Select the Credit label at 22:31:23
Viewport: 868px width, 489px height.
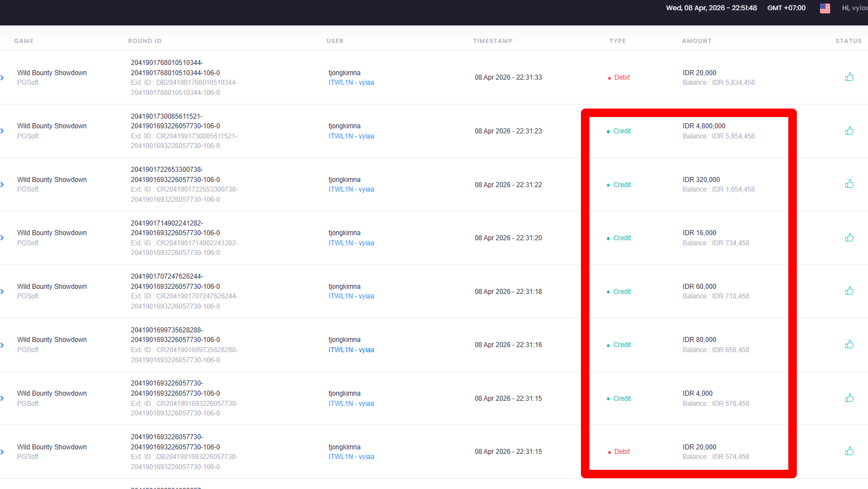click(622, 131)
